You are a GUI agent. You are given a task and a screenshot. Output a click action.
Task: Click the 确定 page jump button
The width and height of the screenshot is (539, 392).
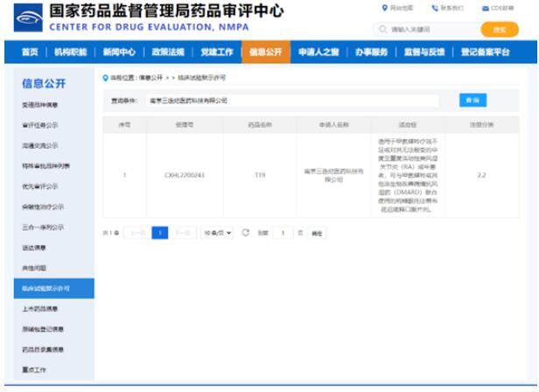click(x=318, y=234)
